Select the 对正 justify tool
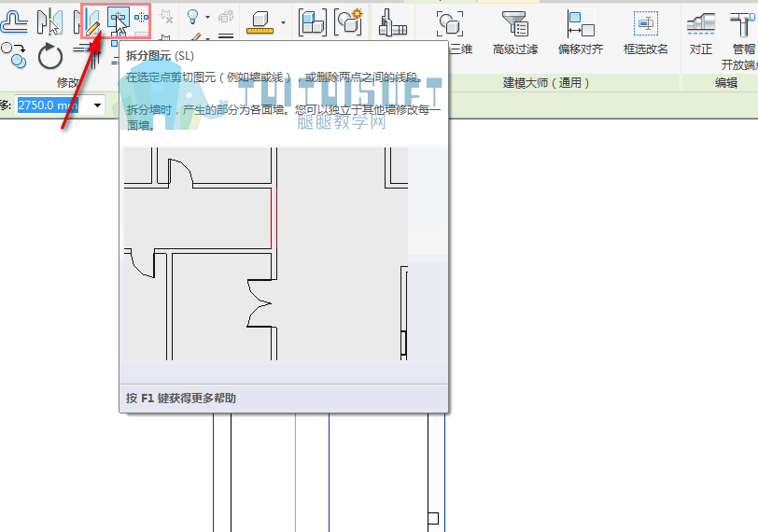The width and height of the screenshot is (758, 532). [x=701, y=33]
